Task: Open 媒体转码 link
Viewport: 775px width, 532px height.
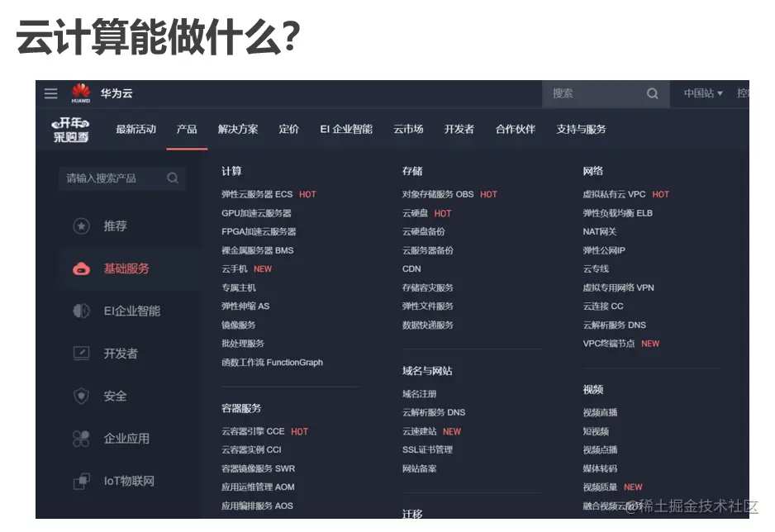Action: click(600, 468)
